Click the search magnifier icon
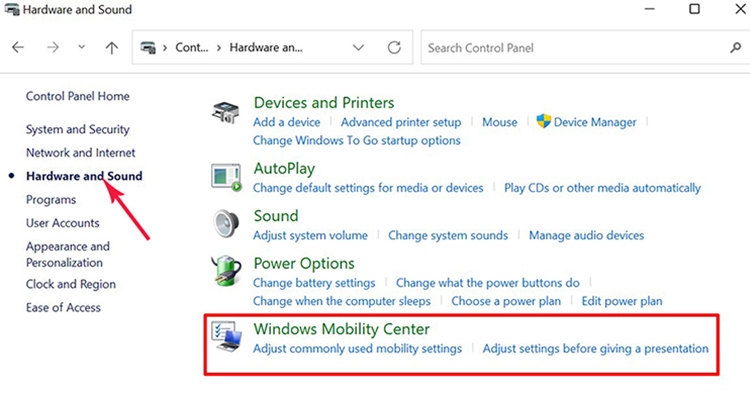 (735, 47)
